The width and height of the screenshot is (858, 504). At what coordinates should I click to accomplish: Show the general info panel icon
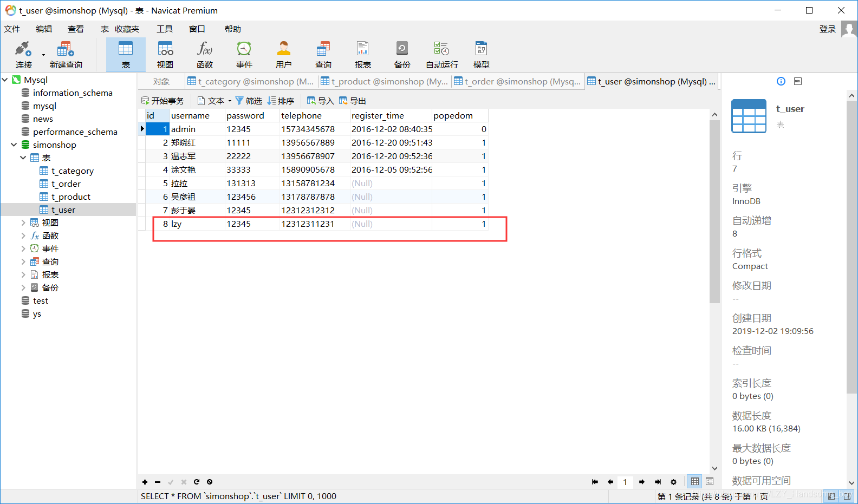(x=781, y=81)
